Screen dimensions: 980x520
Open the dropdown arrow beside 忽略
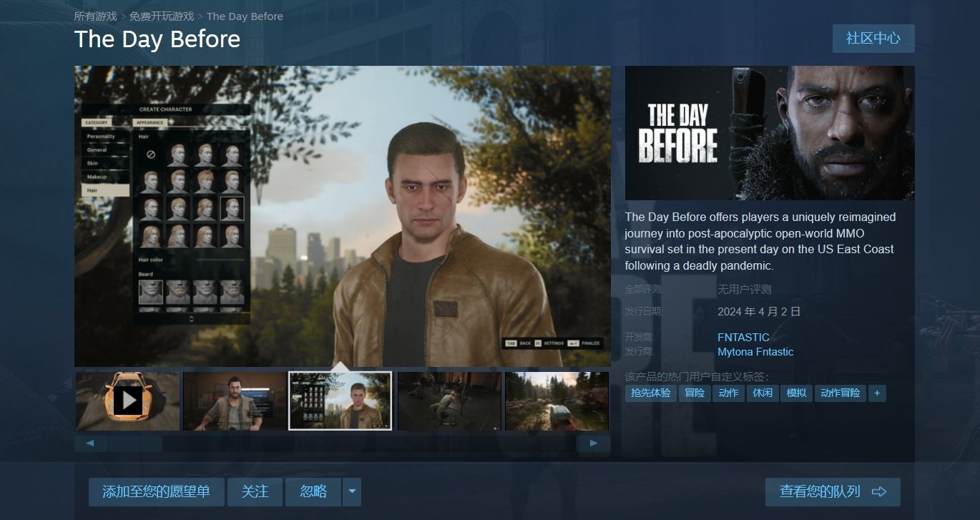(x=352, y=492)
